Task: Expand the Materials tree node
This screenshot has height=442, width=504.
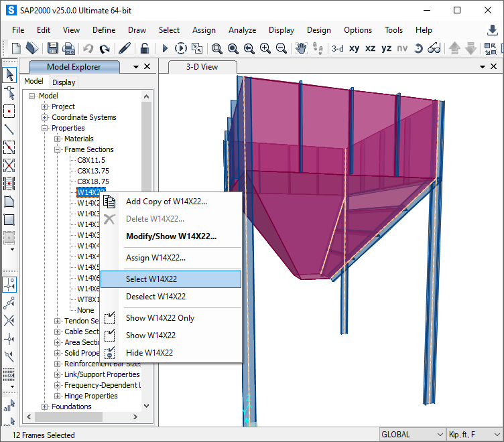Action: 58,139
